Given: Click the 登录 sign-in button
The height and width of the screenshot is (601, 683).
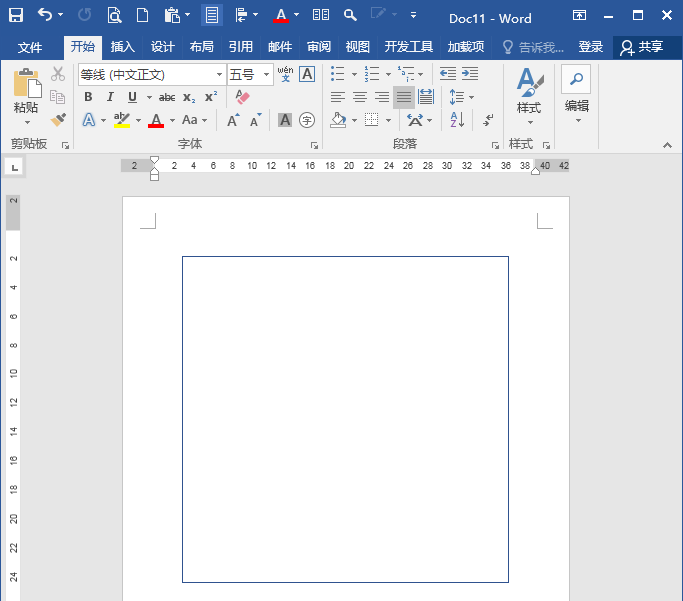Looking at the screenshot, I should [x=591, y=47].
